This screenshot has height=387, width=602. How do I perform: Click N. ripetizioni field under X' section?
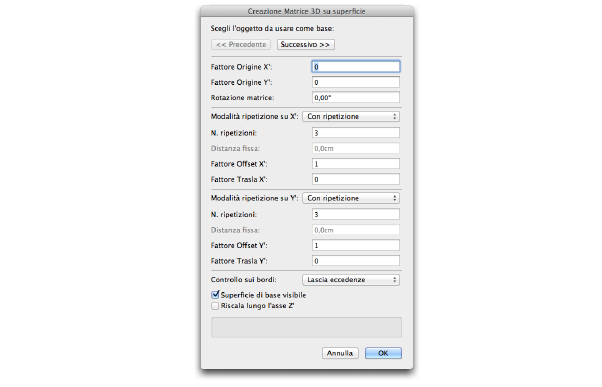(356, 133)
